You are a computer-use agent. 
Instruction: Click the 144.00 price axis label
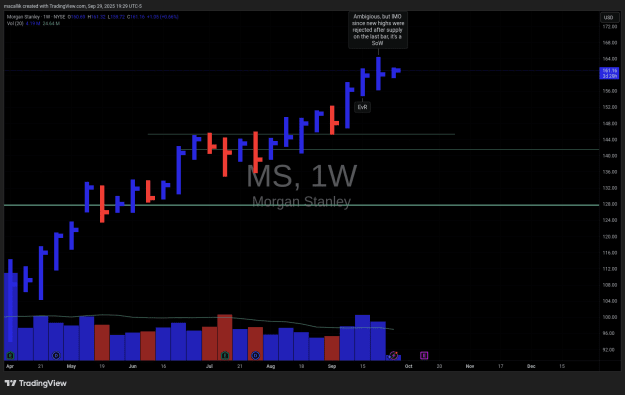pos(610,140)
